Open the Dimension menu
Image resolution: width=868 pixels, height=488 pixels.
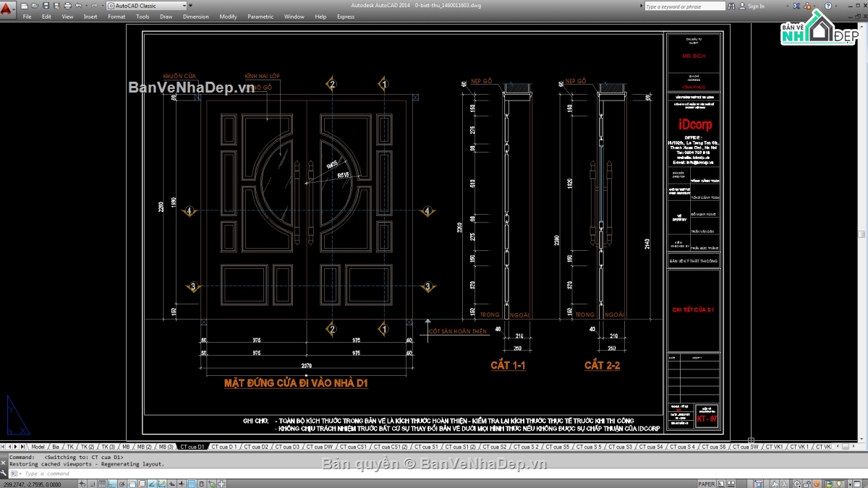pos(196,17)
